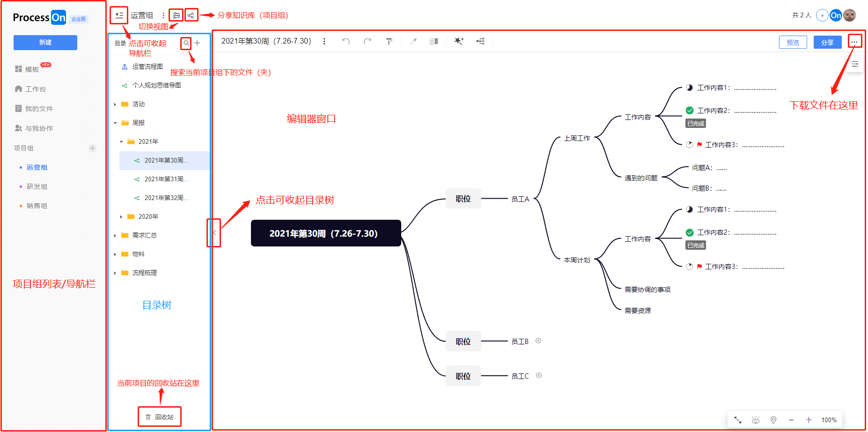
Task: Select the 需要协调的事项 node
Action: [647, 290]
